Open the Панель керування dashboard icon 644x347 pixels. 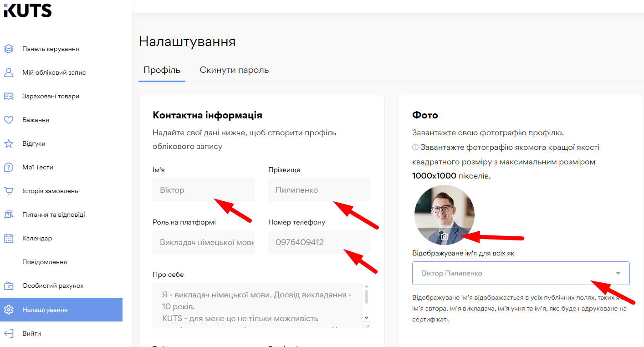(9, 48)
